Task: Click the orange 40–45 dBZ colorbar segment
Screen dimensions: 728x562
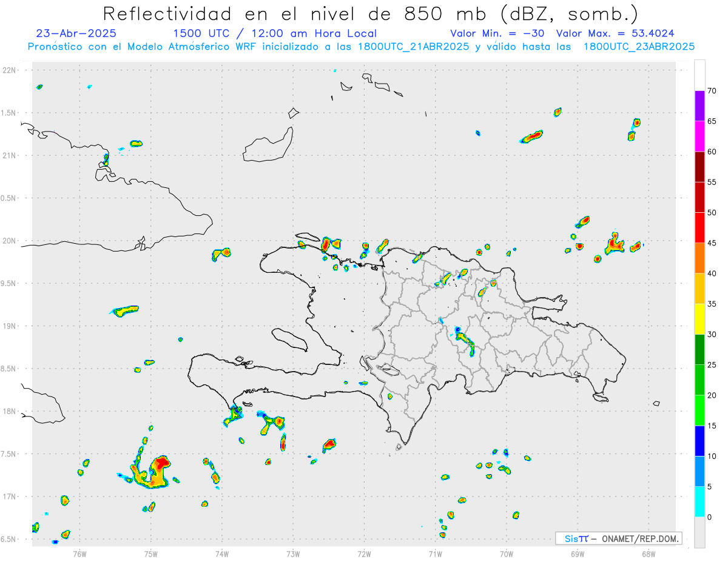Action: pos(699,258)
